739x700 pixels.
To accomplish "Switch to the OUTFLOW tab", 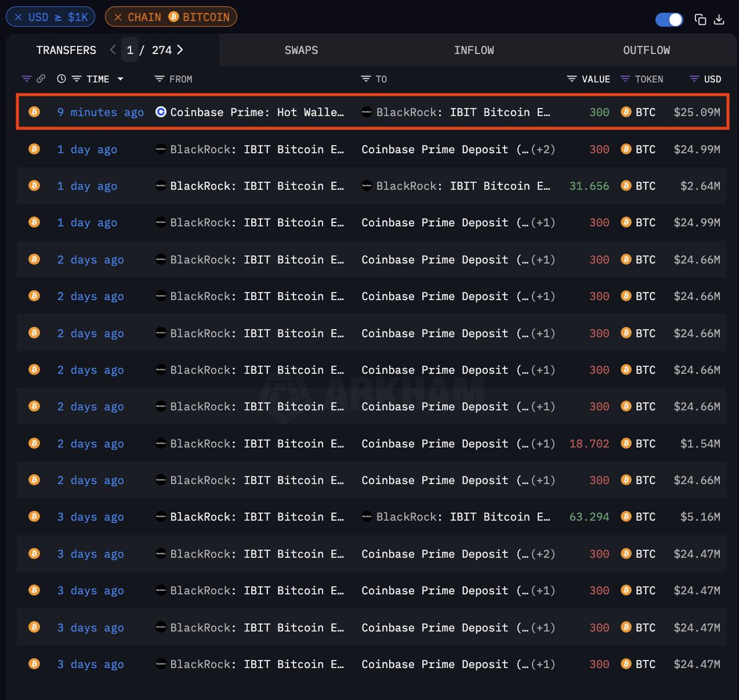I will (647, 50).
